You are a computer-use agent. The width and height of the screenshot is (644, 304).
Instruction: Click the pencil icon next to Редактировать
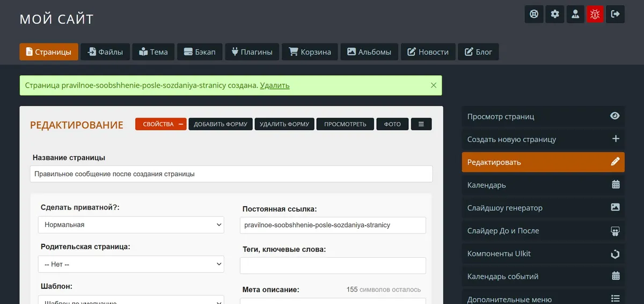click(616, 162)
